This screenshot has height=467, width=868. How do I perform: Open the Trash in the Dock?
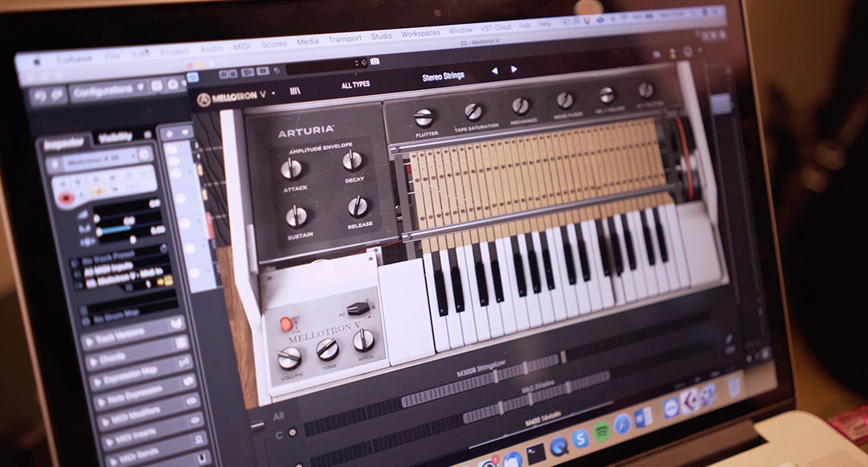pyautogui.click(x=735, y=385)
